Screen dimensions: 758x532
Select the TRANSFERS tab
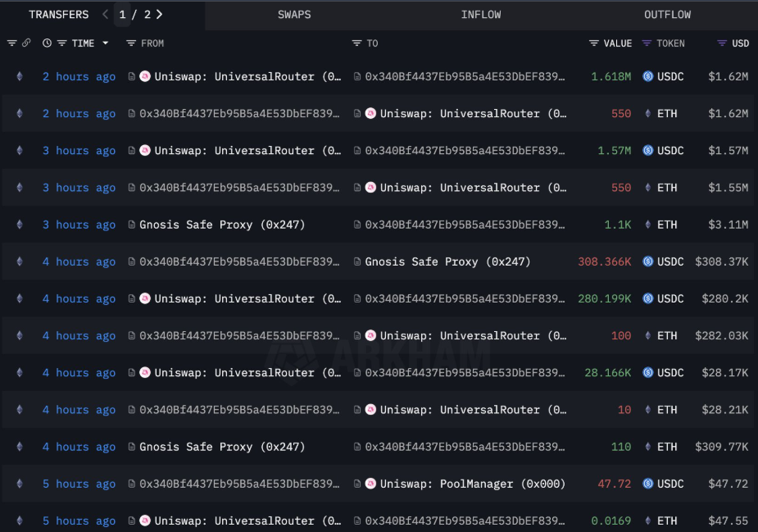coord(58,15)
